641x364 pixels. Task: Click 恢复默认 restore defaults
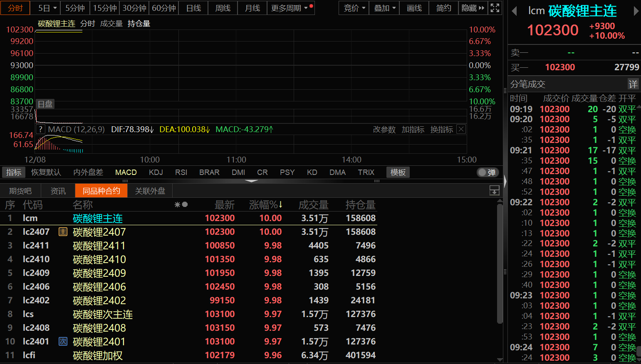pyautogui.click(x=46, y=172)
